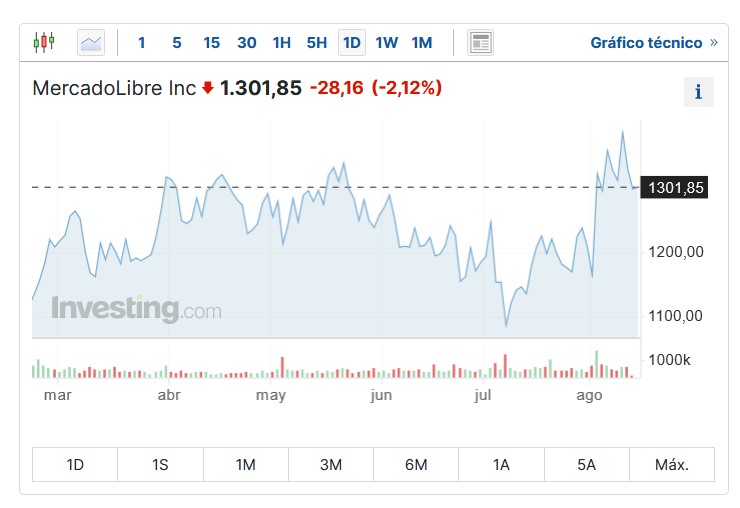Viewport: 740px width, 508px height.
Task: Set chart interval to 1 minute
Action: [x=142, y=43]
